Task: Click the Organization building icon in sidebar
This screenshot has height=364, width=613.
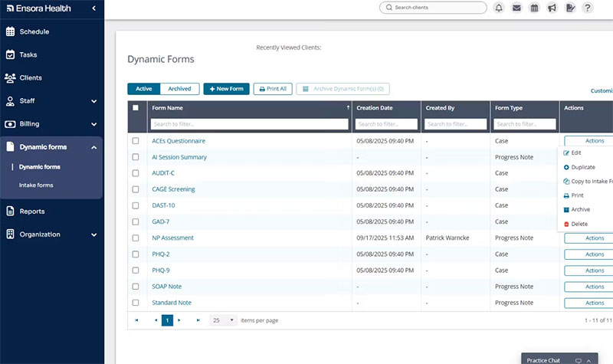Action: tap(11, 234)
